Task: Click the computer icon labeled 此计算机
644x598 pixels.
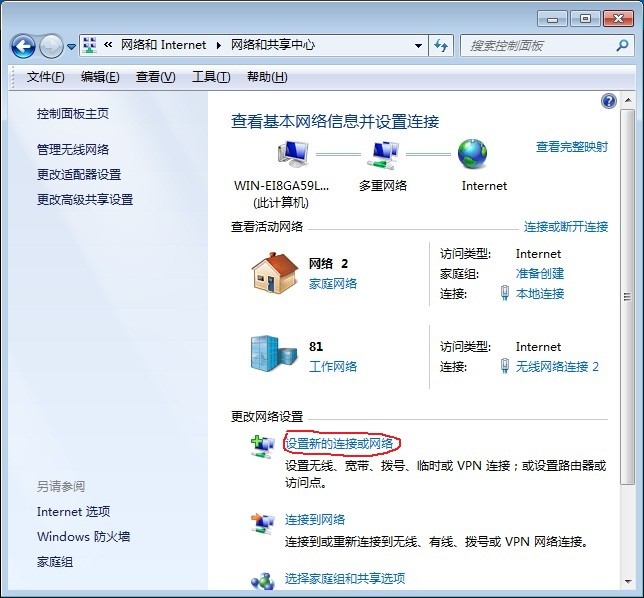Action: (x=293, y=155)
